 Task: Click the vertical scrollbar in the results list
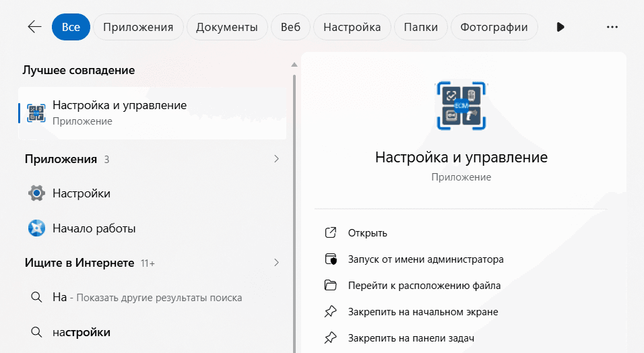(x=294, y=214)
